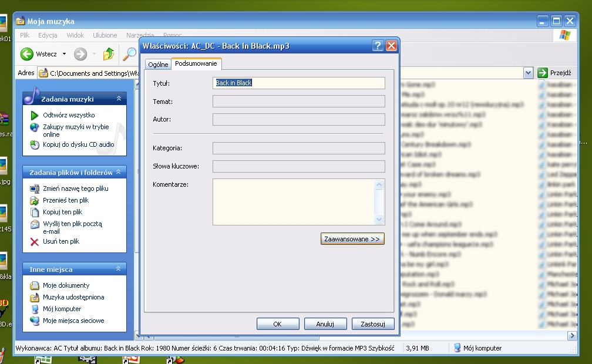
Task: Click the Temat text field
Action: coord(298,101)
